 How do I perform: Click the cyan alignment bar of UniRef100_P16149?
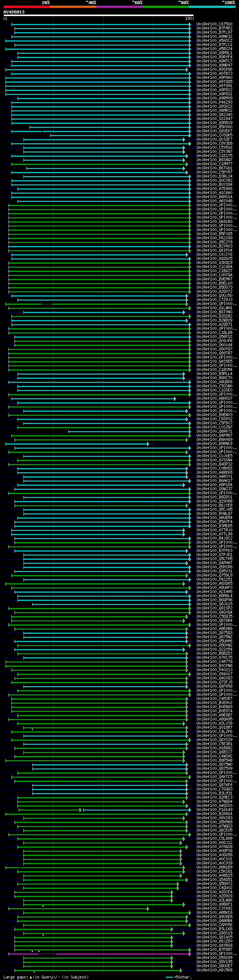pos(137,810)
